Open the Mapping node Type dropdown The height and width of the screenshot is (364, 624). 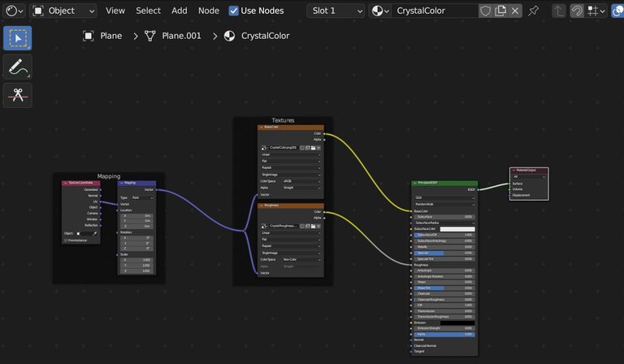click(142, 197)
